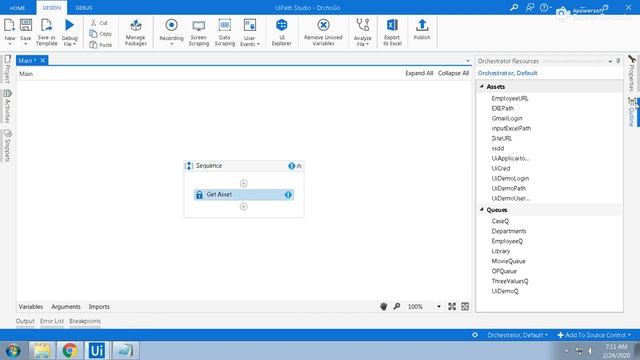Open Windows Start menu
This screenshot has width=640, height=360.
[x=13, y=351]
